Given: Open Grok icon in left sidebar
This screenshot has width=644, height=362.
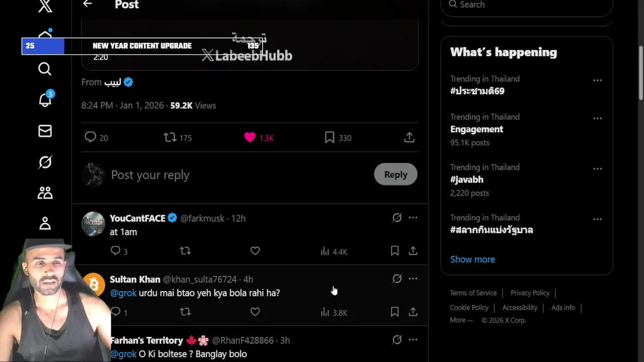Looking at the screenshot, I should coord(45,162).
